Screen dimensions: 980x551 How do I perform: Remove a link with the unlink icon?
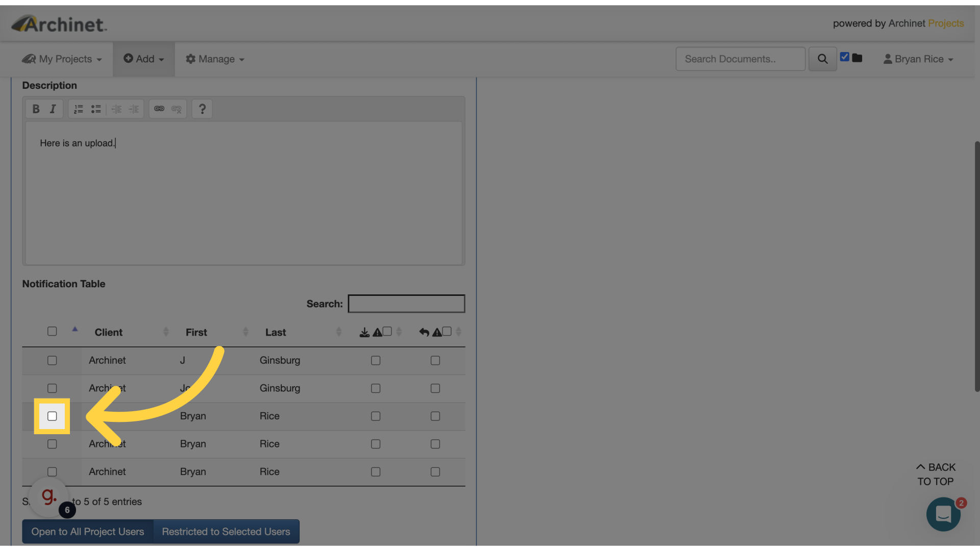176,109
